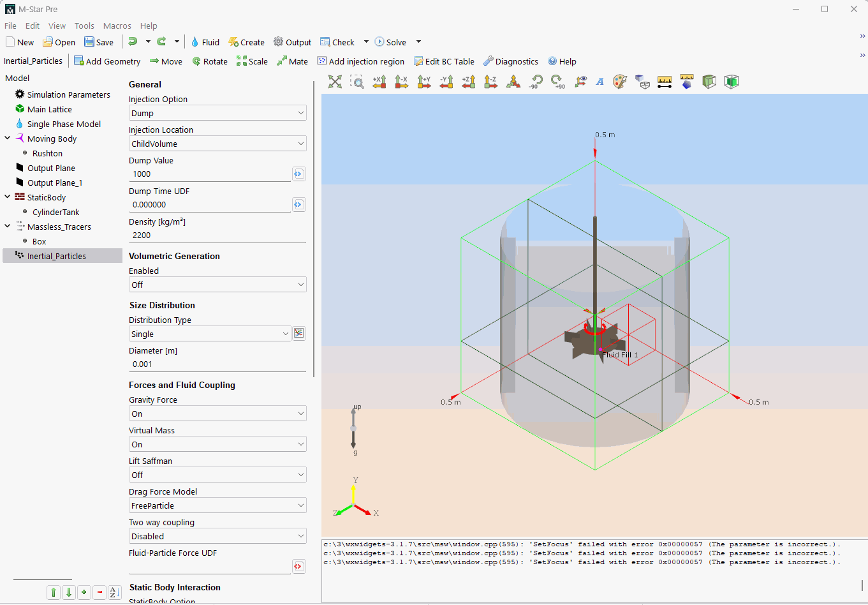Click the Save toolbar button
This screenshot has height=605, width=868.
(x=99, y=42)
